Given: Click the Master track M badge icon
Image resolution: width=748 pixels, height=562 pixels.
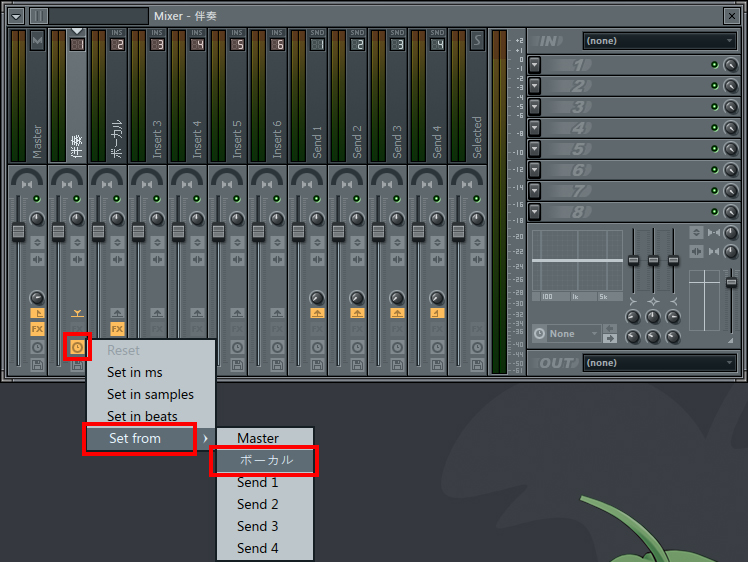Looking at the screenshot, I should point(37,41).
